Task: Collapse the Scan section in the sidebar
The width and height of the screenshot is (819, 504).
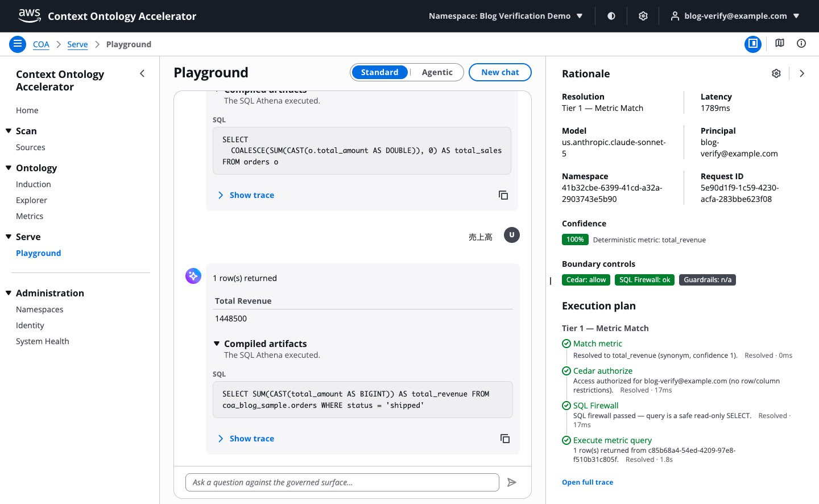Action: click(x=9, y=131)
